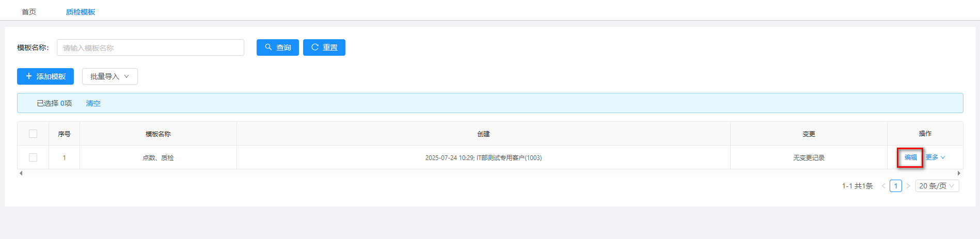980x239 pixels.
Task: Open the Batch Import (批量导入) dropdown
Action: tap(109, 76)
